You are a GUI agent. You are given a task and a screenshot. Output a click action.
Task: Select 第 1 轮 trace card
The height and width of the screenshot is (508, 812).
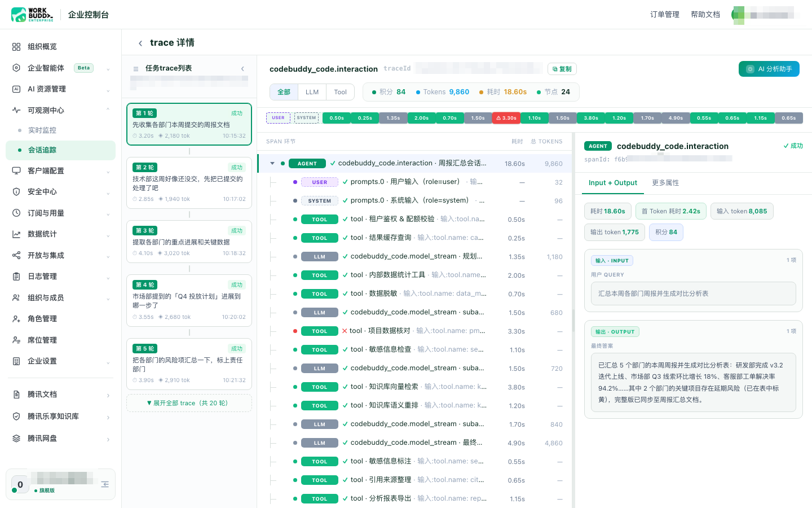click(x=189, y=124)
